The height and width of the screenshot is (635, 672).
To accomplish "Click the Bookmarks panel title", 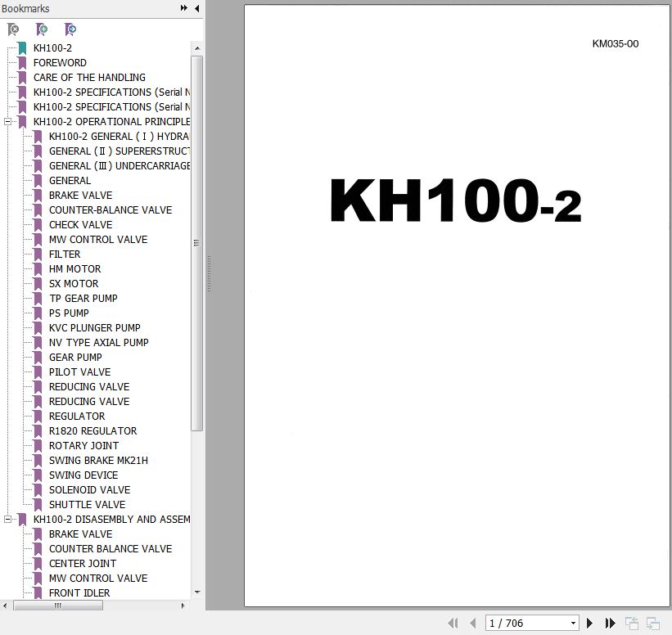I will pyautogui.click(x=25, y=8).
